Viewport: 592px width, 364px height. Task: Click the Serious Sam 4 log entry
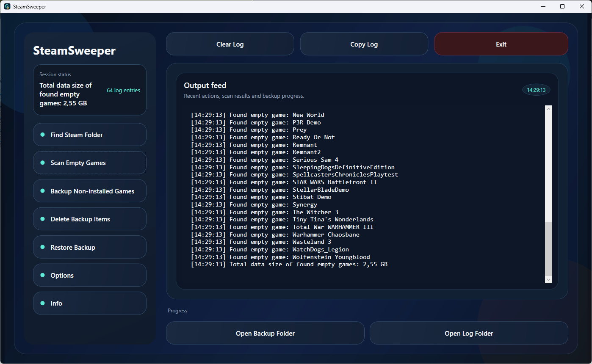coord(265,160)
